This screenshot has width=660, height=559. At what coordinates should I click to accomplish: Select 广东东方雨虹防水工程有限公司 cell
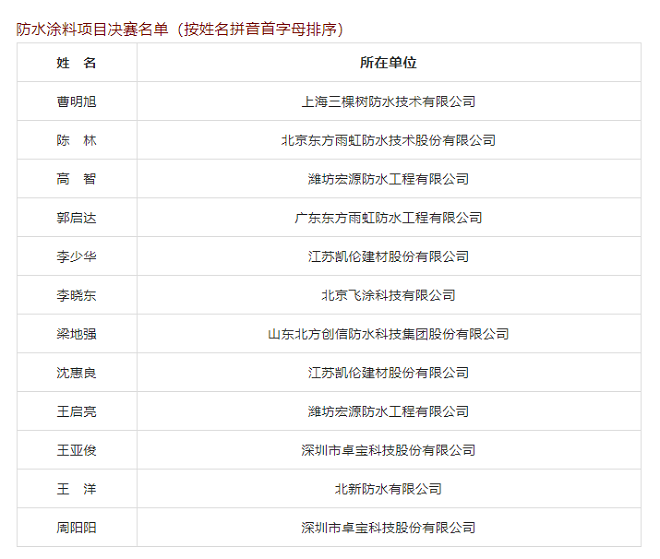click(x=388, y=218)
